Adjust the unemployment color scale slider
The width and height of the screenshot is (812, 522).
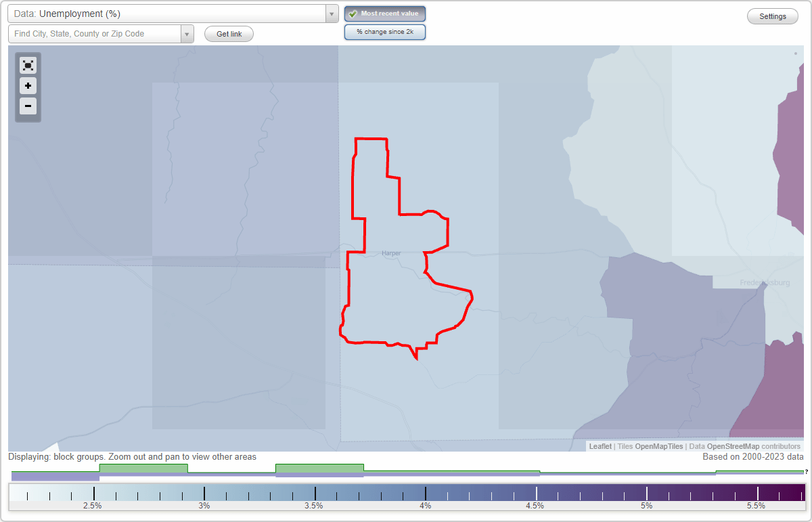point(406,495)
